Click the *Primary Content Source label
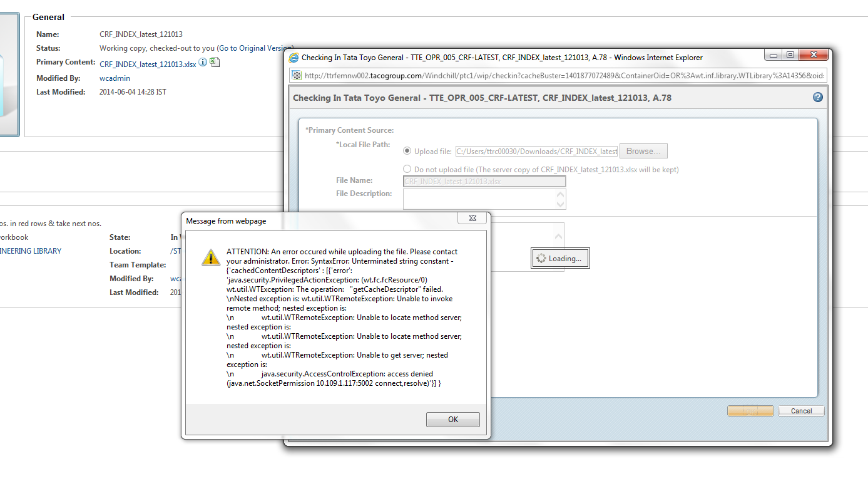This screenshot has width=868, height=481. tap(349, 130)
